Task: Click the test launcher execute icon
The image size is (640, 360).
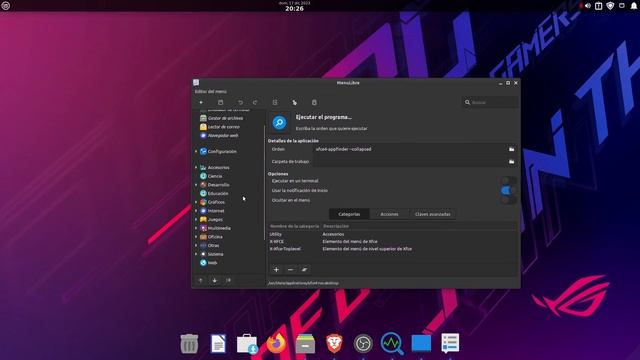Action: coord(295,102)
